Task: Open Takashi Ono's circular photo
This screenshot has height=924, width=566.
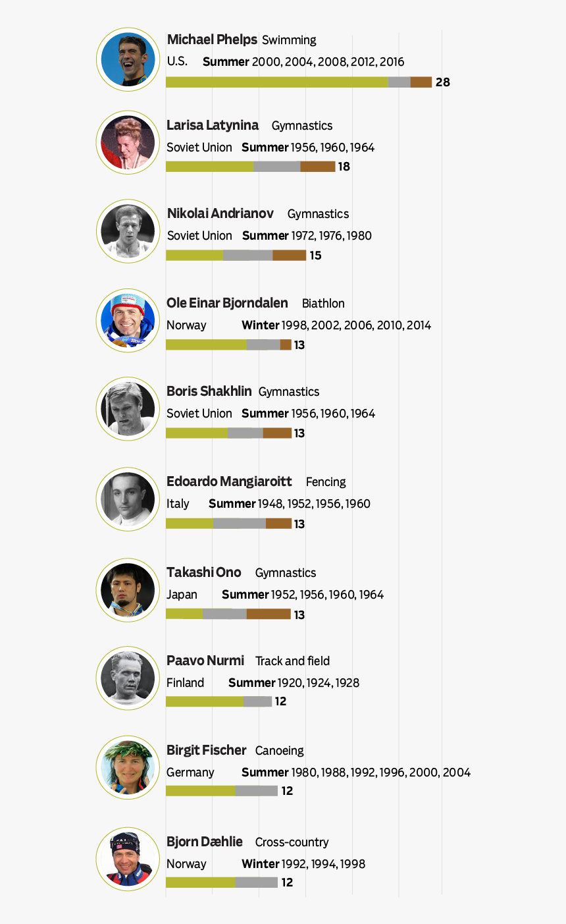Action: tap(128, 589)
